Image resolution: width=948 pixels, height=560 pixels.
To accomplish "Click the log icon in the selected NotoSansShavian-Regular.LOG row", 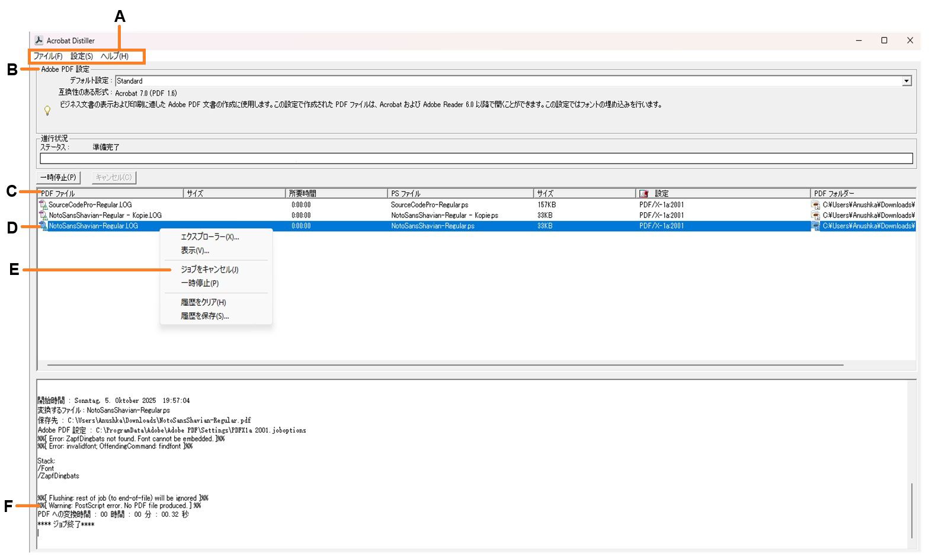I will [x=42, y=226].
